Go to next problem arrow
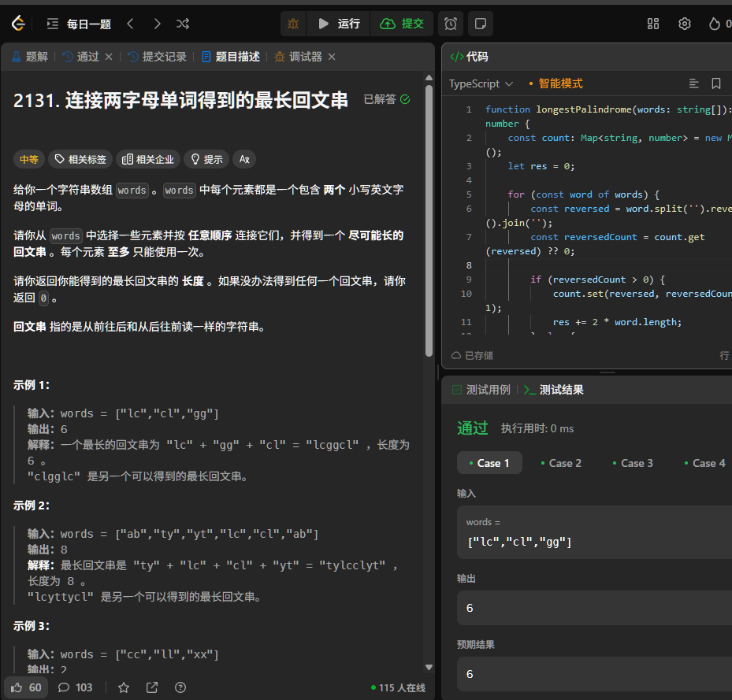This screenshot has width=732, height=700. pos(157,24)
